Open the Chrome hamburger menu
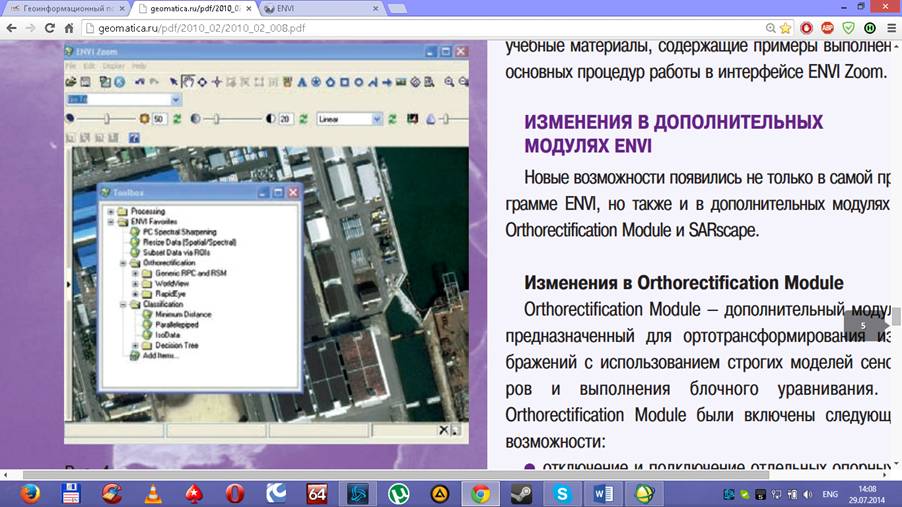The image size is (902, 507). [x=890, y=28]
